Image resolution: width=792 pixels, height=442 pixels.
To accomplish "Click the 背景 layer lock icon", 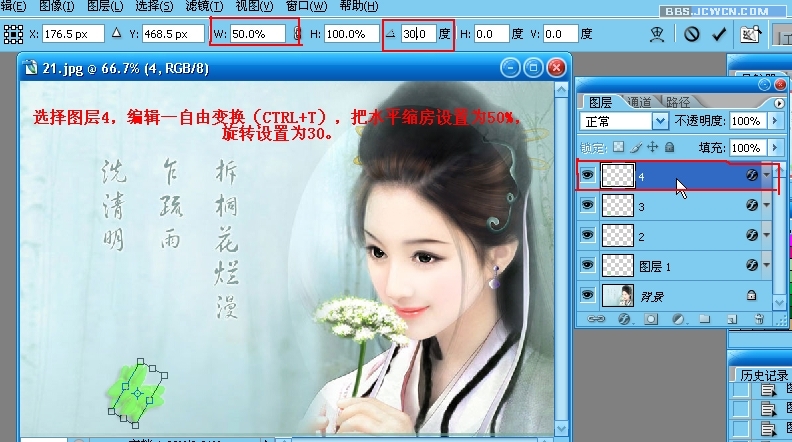I will [x=752, y=296].
